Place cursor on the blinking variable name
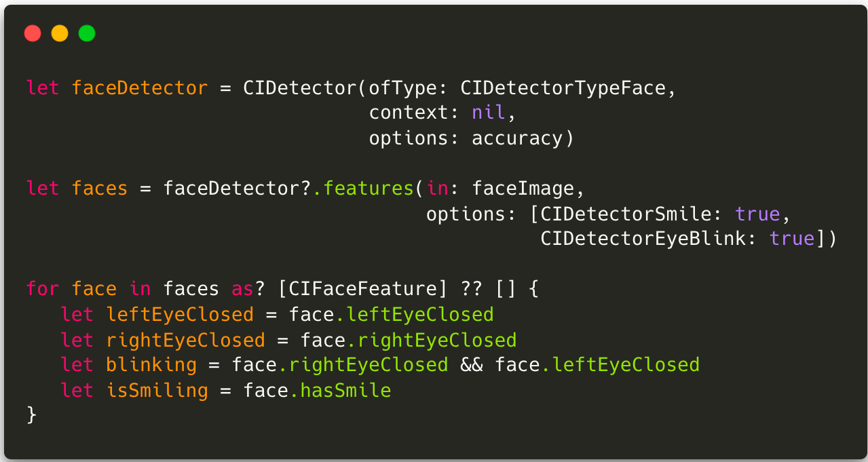The height and width of the screenshot is (462, 868). point(151,365)
